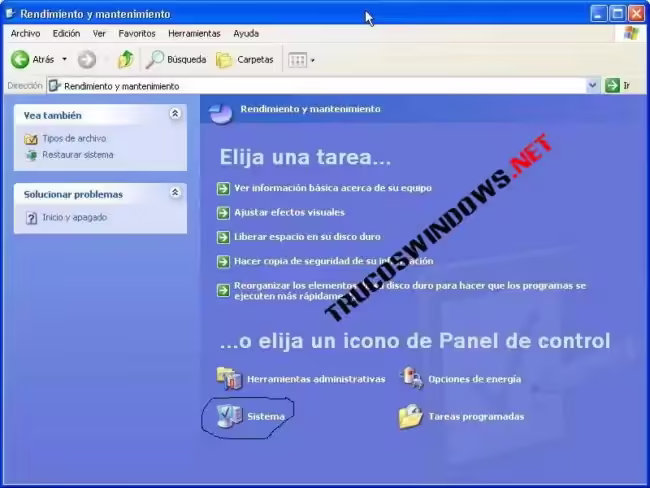Open Opciones de energía label

click(x=475, y=379)
